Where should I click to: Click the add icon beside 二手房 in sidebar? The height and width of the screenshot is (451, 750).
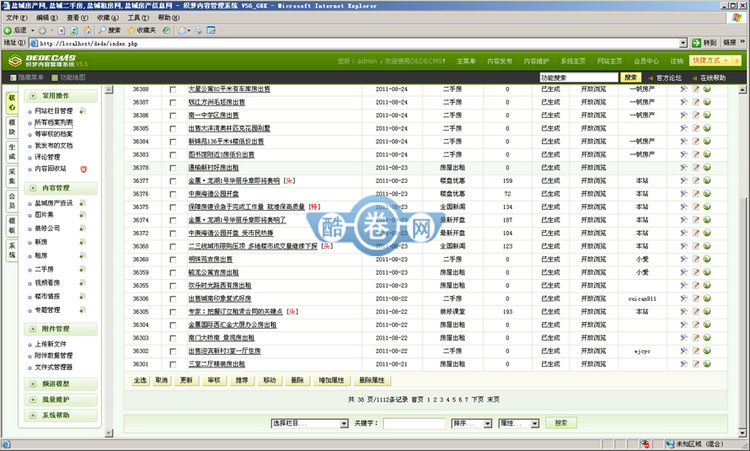point(82,269)
